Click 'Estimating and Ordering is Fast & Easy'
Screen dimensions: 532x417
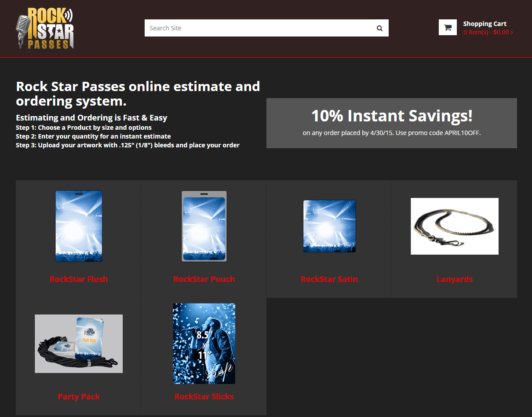click(x=91, y=117)
